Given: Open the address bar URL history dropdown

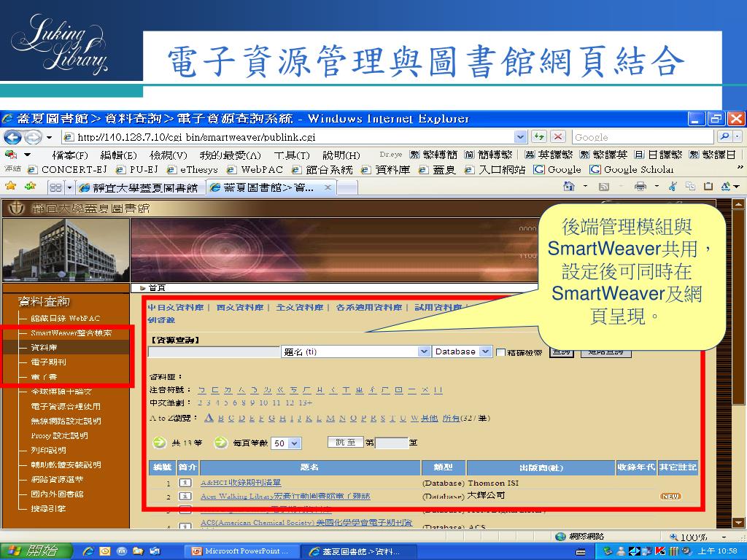Looking at the screenshot, I should 521,137.
